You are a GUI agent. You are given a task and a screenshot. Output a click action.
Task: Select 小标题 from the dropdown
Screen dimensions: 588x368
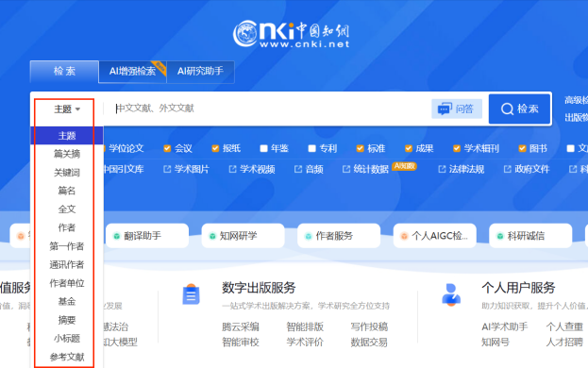(67, 339)
